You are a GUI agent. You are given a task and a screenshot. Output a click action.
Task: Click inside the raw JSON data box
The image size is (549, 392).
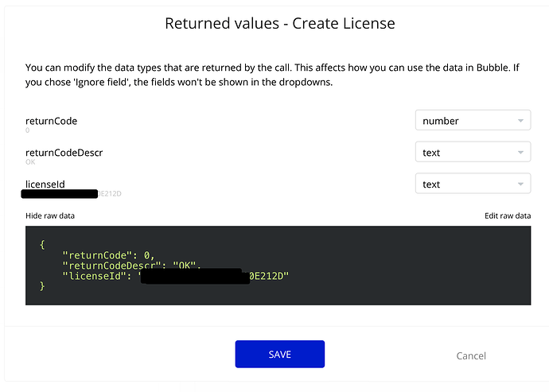pyautogui.click(x=278, y=266)
